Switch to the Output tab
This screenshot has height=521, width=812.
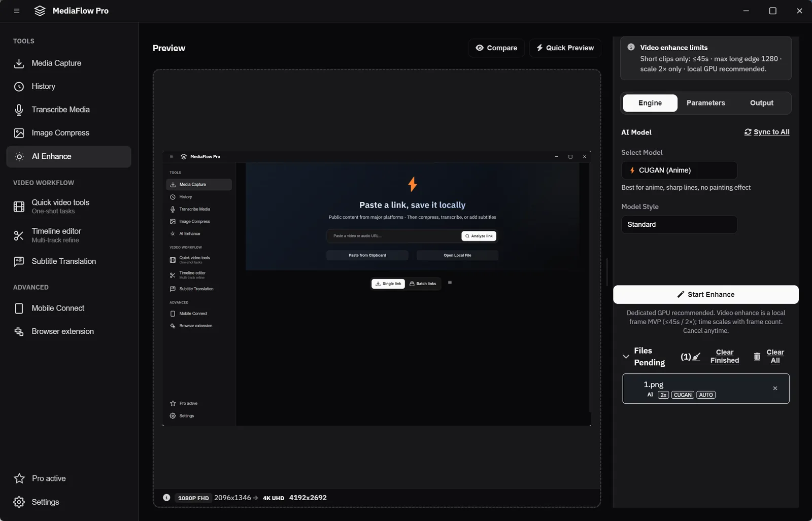tap(762, 103)
